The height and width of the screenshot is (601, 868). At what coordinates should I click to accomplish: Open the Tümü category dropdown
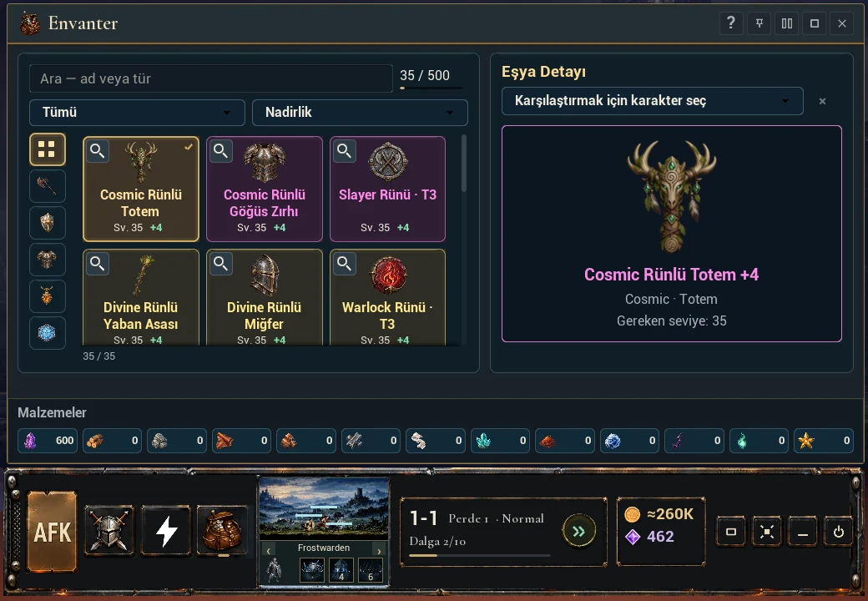click(x=137, y=113)
